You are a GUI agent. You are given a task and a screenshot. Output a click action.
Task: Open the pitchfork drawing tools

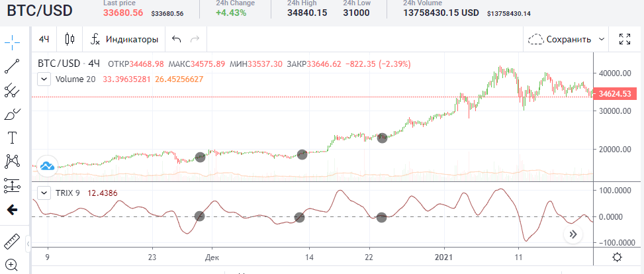pyautogui.click(x=12, y=90)
